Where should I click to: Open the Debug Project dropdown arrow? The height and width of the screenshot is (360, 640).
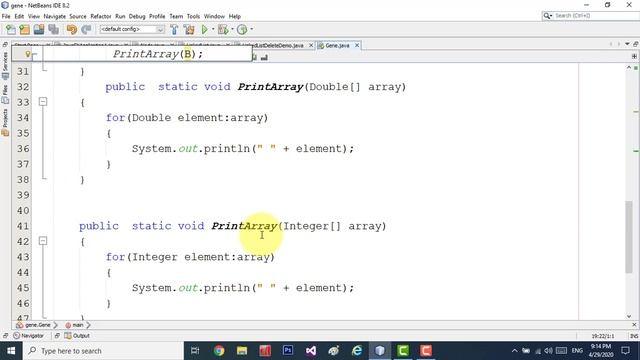coord(232,29)
